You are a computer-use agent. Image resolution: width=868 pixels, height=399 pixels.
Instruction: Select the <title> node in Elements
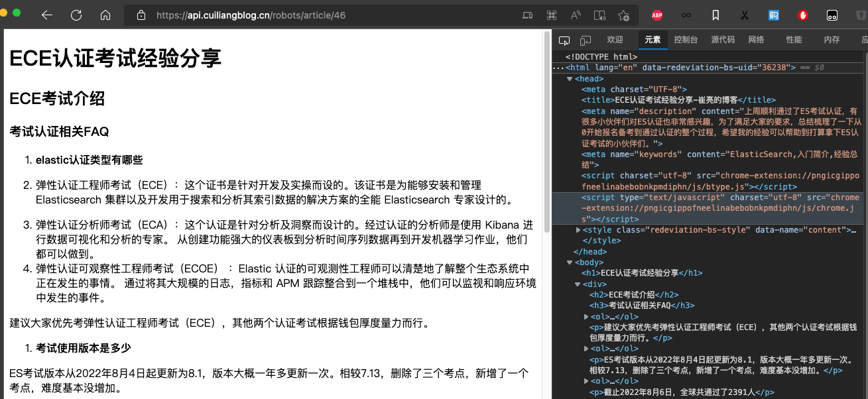pyautogui.click(x=678, y=100)
